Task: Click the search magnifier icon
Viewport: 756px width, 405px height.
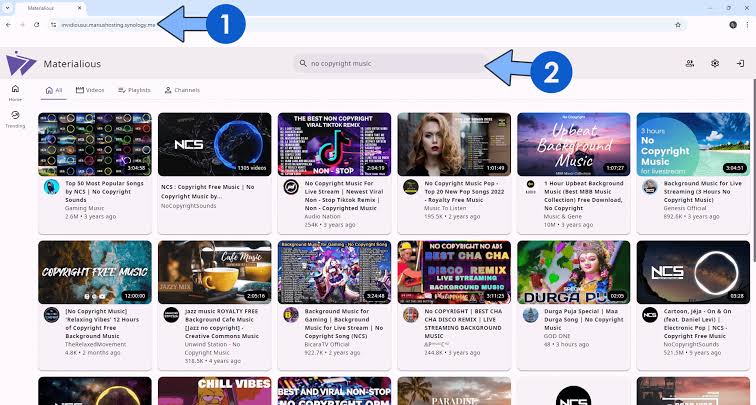Action: pos(303,63)
